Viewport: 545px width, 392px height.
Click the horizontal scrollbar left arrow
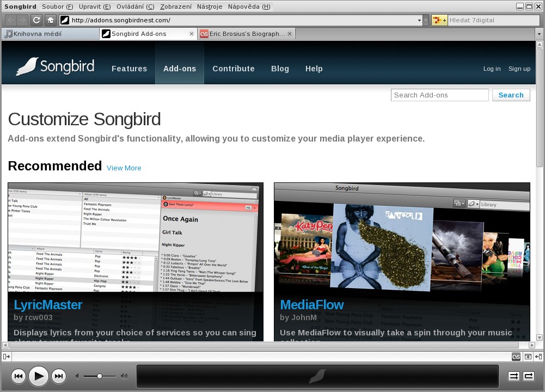[5, 345]
